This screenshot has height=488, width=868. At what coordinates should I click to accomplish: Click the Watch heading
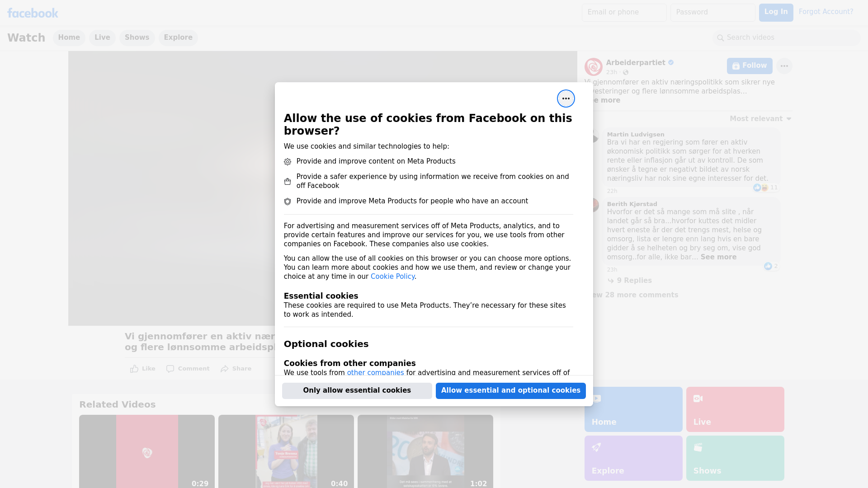click(26, 38)
